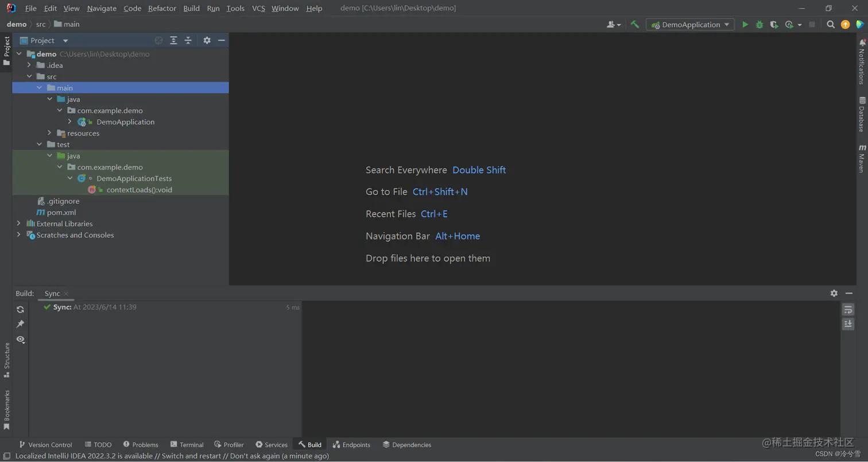Switch to the Problems tab
Viewport: 868px width, 462px height.
[x=141, y=445]
